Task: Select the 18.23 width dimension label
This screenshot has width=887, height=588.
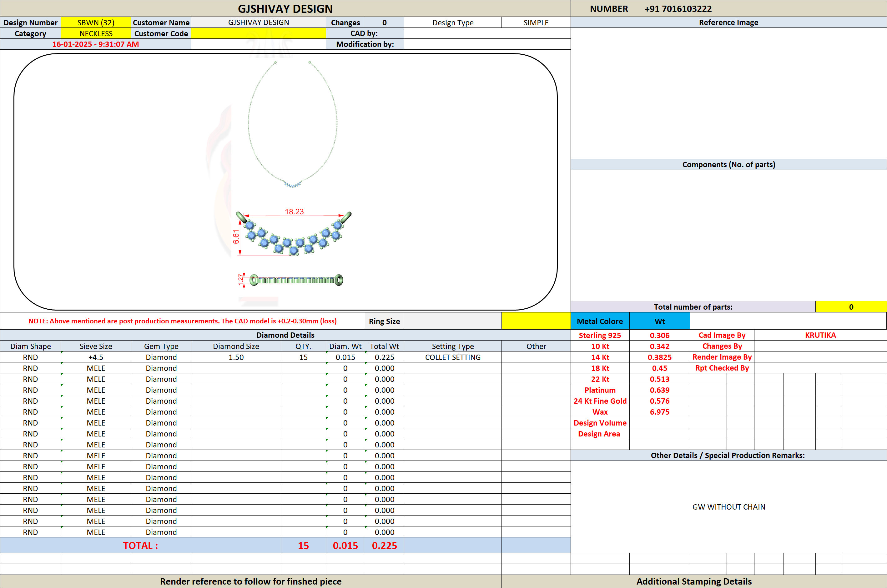Action: pyautogui.click(x=294, y=212)
